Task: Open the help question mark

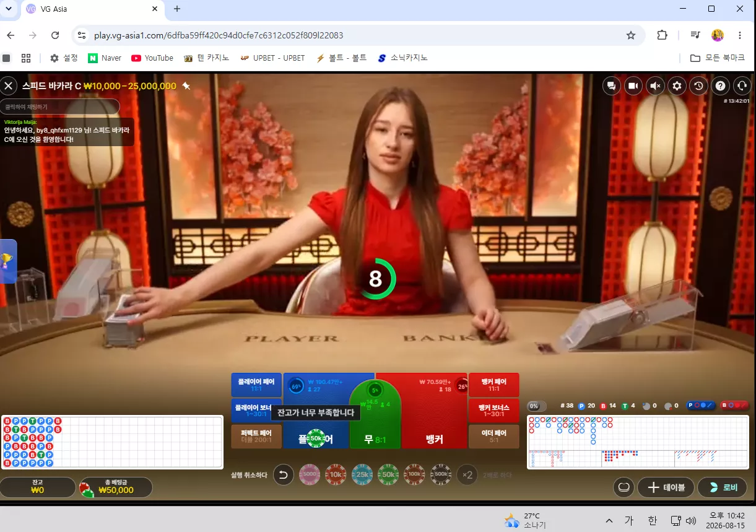Action: coord(720,86)
